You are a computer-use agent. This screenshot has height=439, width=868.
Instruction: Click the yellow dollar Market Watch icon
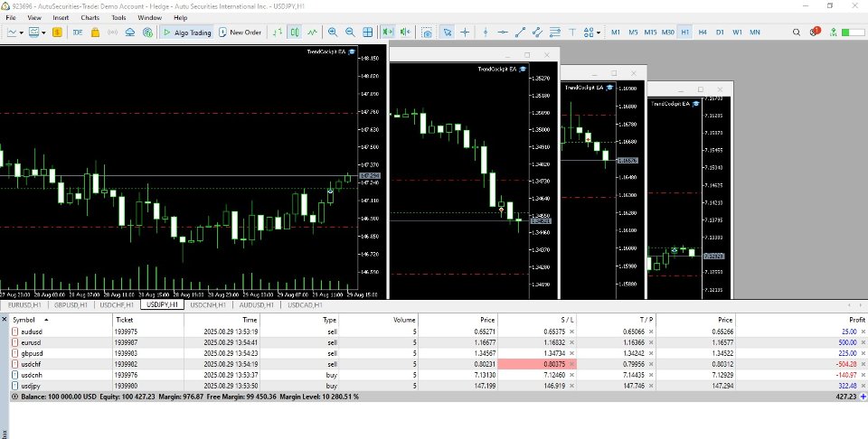pyautogui.click(x=57, y=33)
